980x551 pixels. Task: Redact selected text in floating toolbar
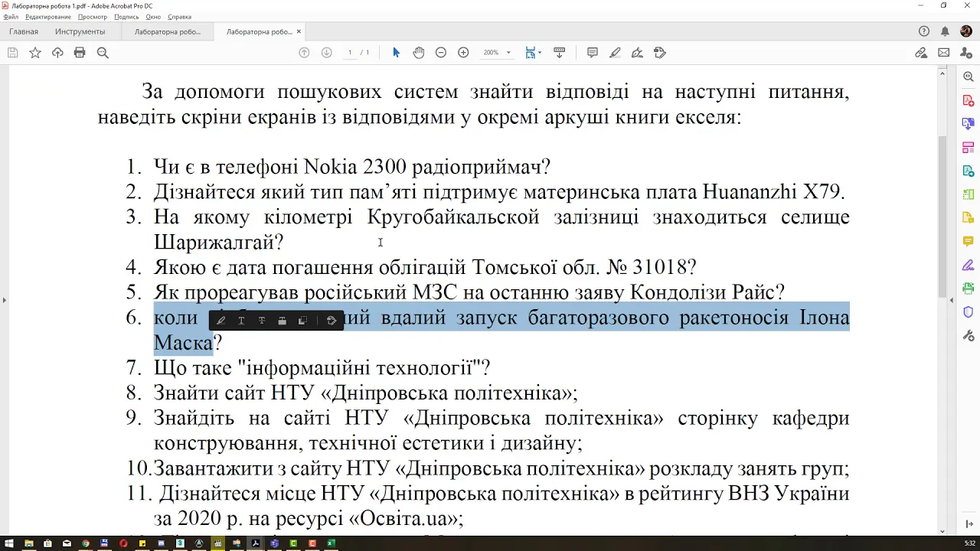pyautogui.click(x=282, y=321)
